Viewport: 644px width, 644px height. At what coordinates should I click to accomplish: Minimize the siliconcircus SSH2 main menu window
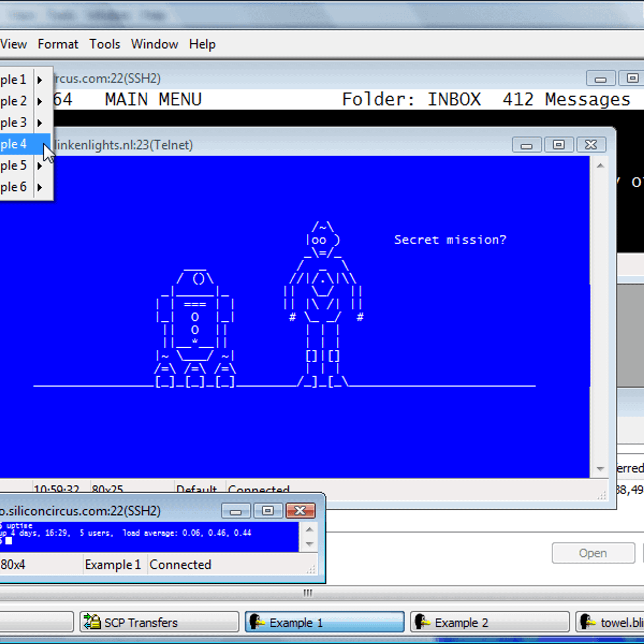pyautogui.click(x=600, y=78)
